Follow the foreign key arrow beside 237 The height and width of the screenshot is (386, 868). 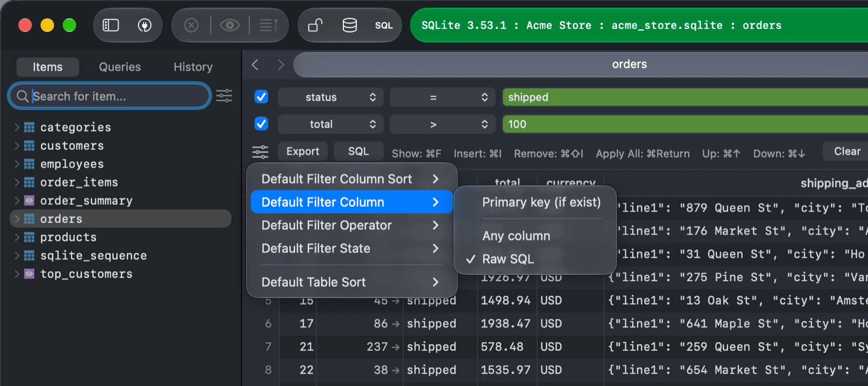(395, 347)
